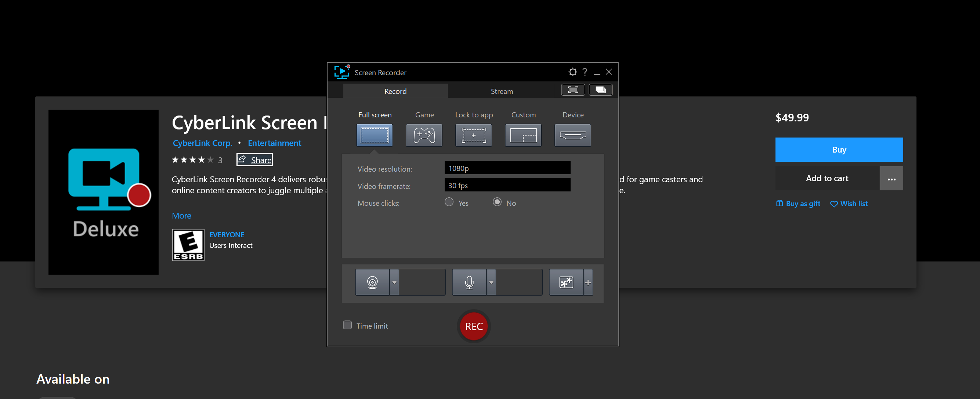Open the Entertainment category link
Viewport: 980px width, 399px height.
[274, 143]
